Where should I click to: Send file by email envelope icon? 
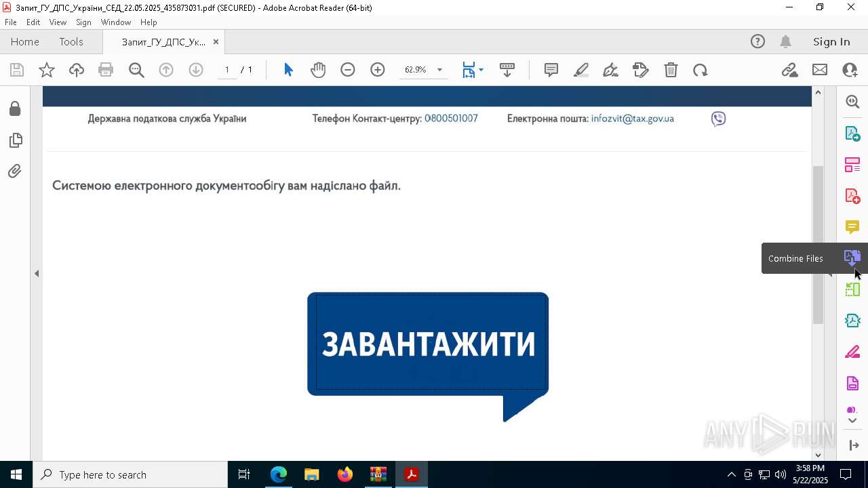point(820,70)
